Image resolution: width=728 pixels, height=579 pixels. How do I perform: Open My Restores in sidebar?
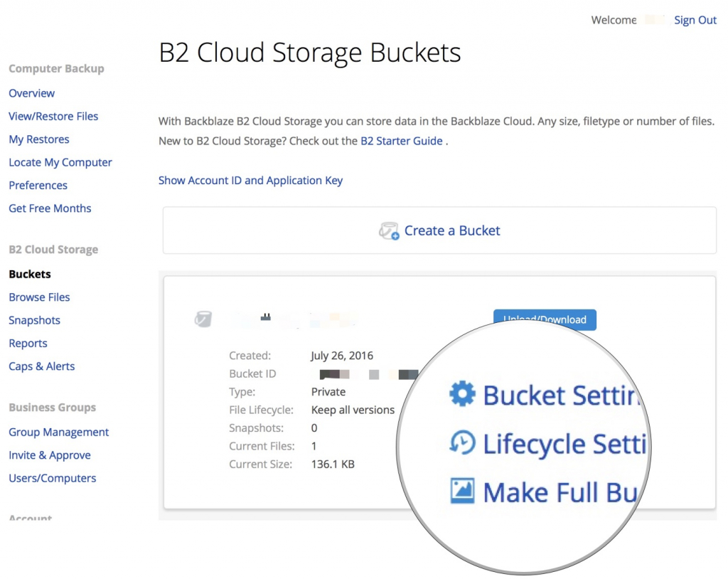[39, 139]
